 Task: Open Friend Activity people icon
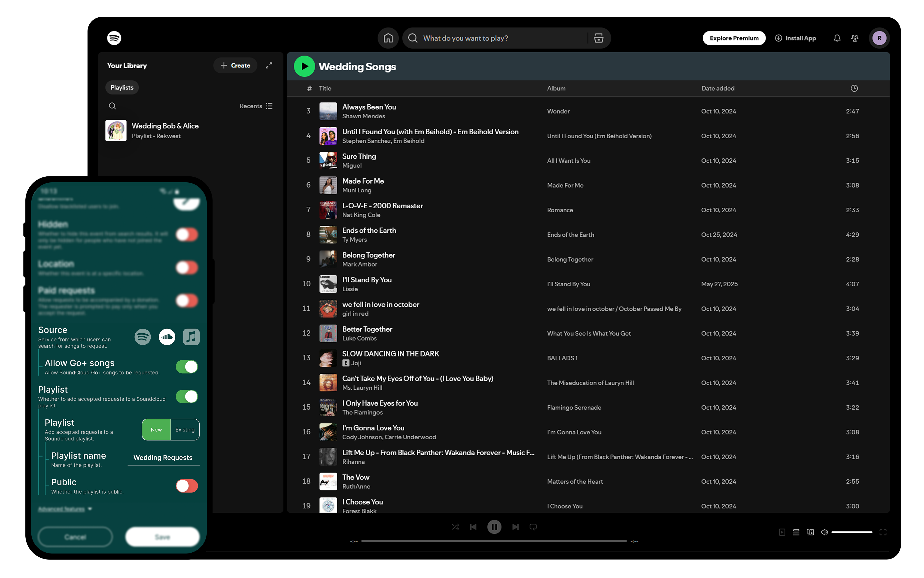pyautogui.click(x=855, y=38)
